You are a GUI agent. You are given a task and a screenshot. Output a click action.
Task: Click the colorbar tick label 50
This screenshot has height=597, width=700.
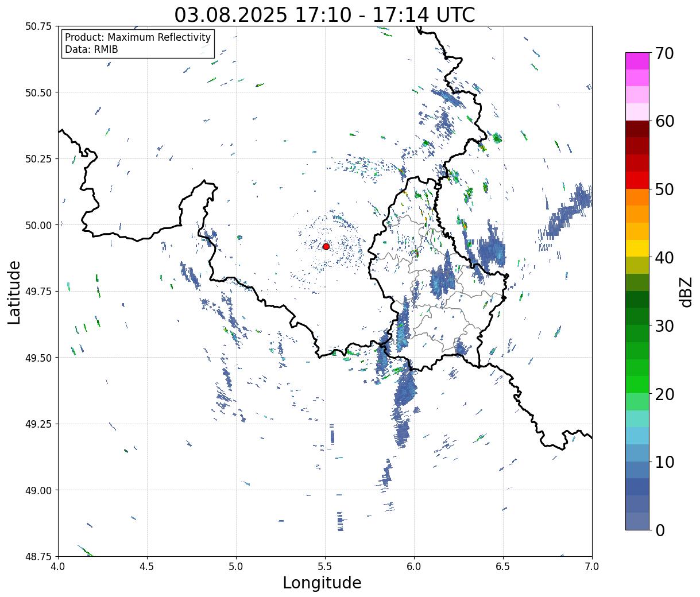click(664, 189)
